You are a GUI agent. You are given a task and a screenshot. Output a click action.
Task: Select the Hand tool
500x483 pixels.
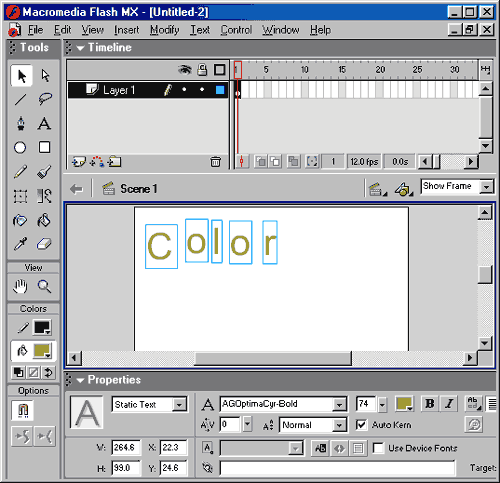coord(20,286)
